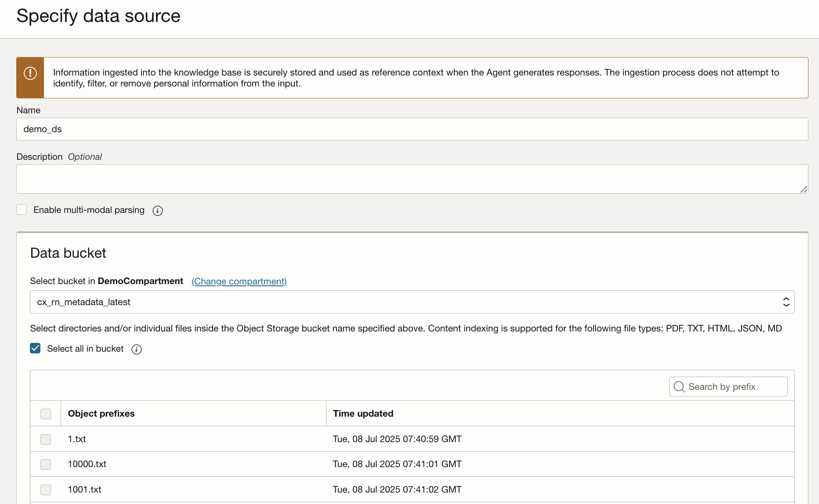Viewport: 819px width, 504px height.
Task: Uncheck Select all in bucket
Action: [36, 349]
